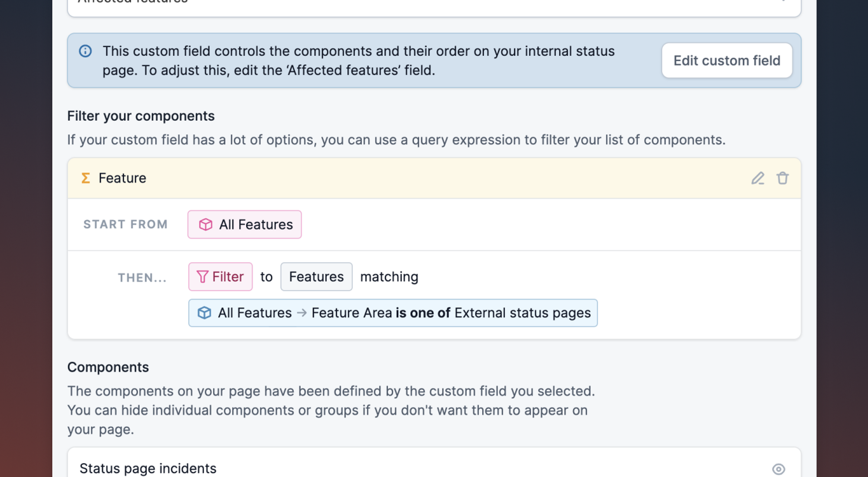
Task: Click the arrow icon between All Features and Feature Area
Action: tap(302, 313)
